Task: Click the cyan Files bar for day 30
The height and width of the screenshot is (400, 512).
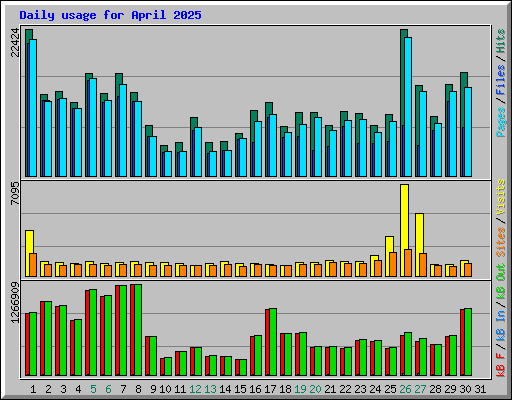Action: (468, 132)
